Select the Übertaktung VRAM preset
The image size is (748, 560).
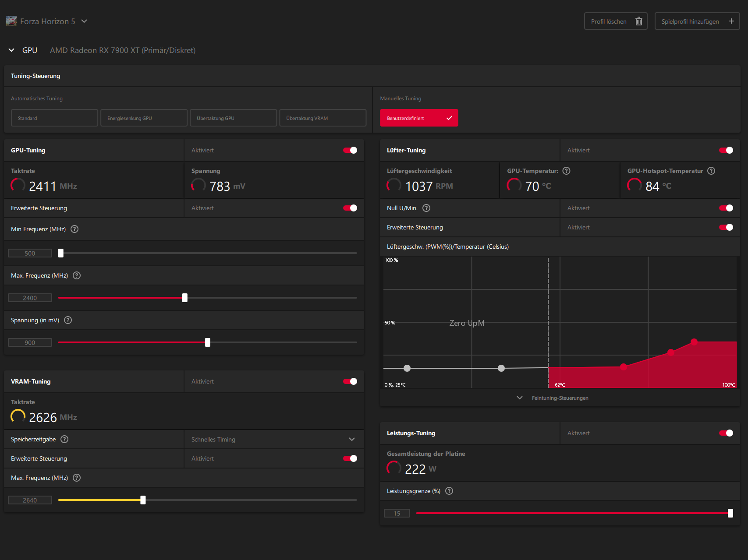coord(323,118)
